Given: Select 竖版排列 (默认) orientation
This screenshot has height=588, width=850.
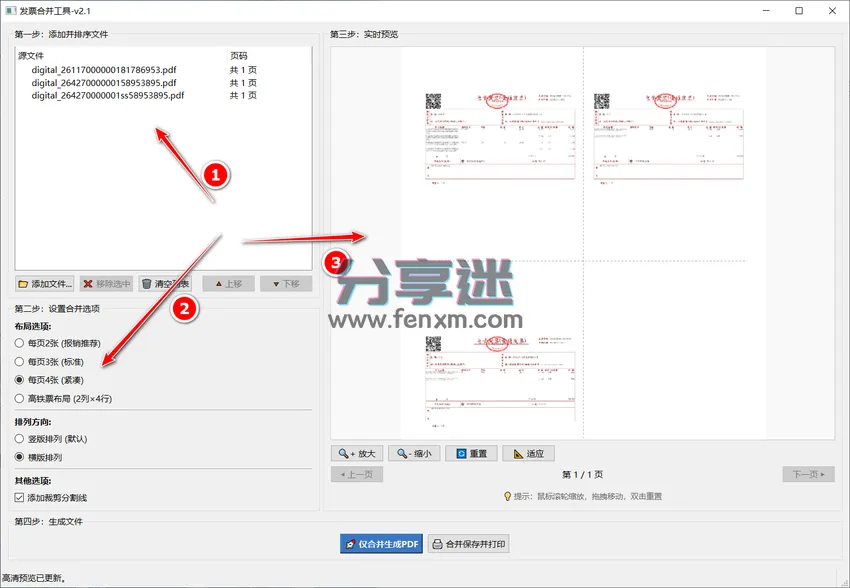Looking at the screenshot, I should (x=51, y=439).
